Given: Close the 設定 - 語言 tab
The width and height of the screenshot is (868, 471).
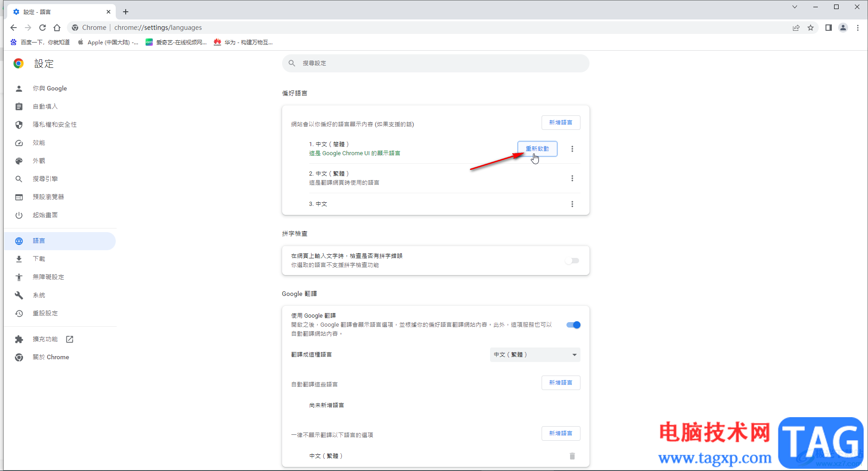Looking at the screenshot, I should tap(108, 12).
